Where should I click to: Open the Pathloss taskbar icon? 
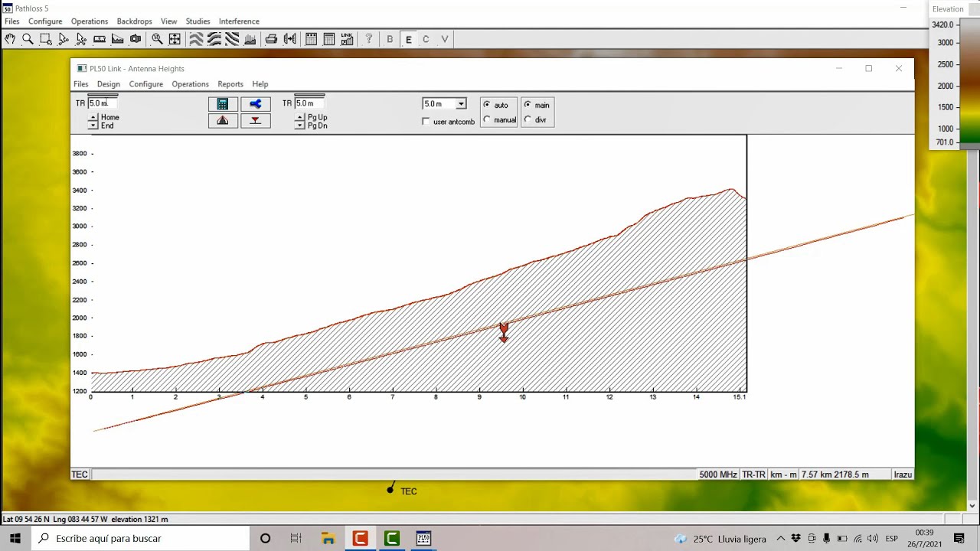point(423,539)
